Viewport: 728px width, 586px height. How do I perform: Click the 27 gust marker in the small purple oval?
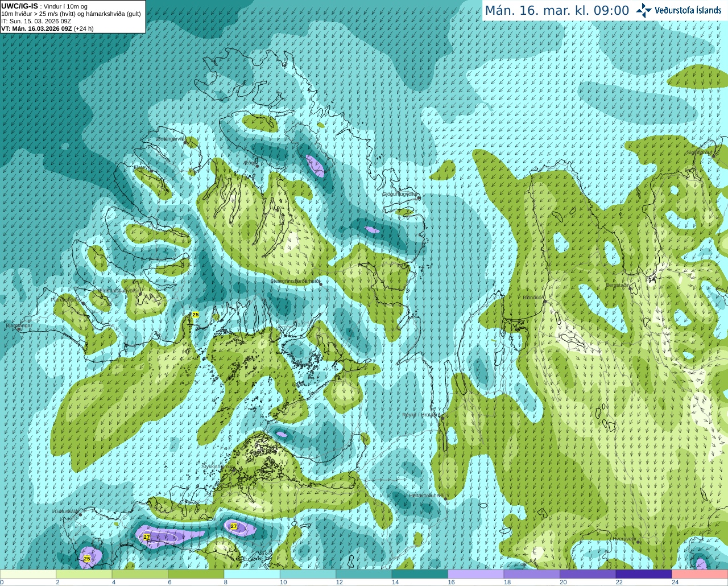pos(234,526)
